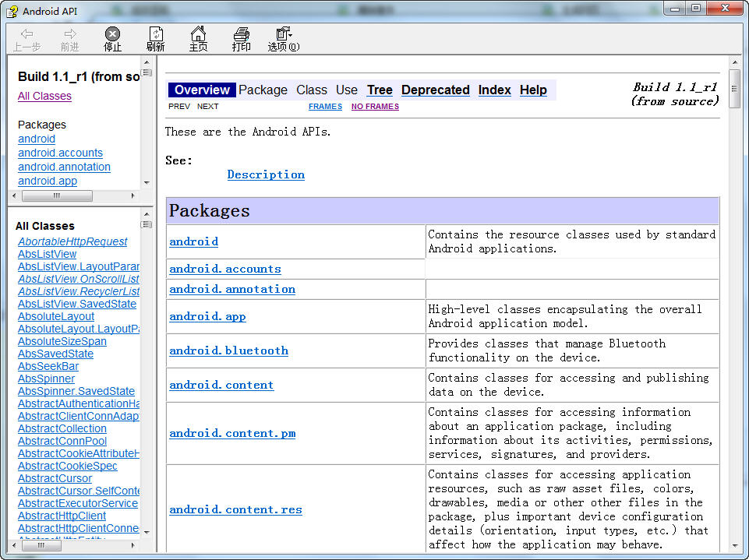Open the android package in left package list
The image size is (749, 560).
click(37, 139)
